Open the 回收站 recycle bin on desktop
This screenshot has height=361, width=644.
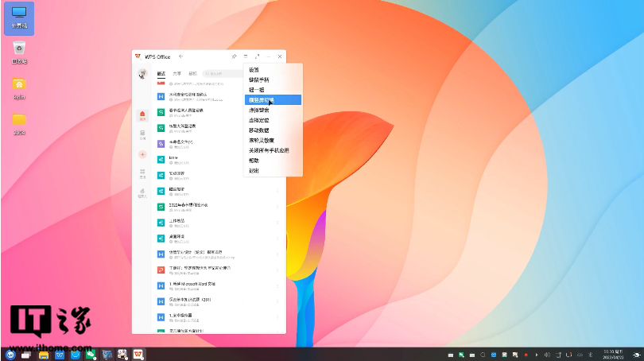coord(19,52)
